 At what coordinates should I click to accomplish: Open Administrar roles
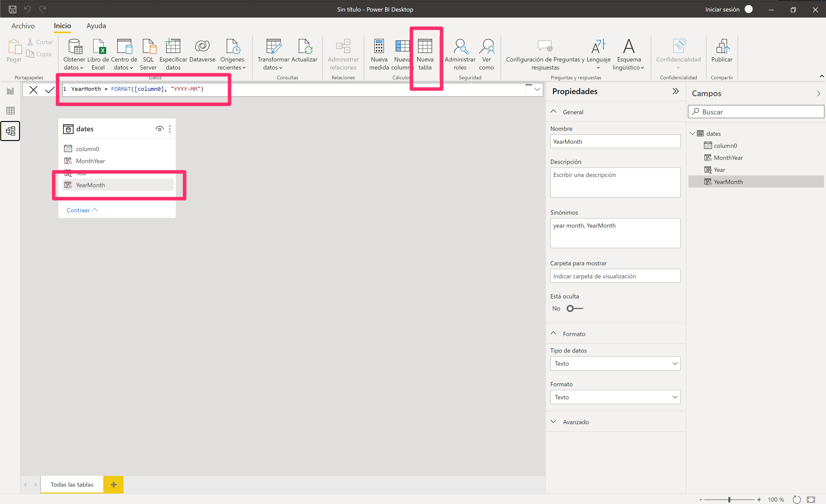[x=460, y=54]
